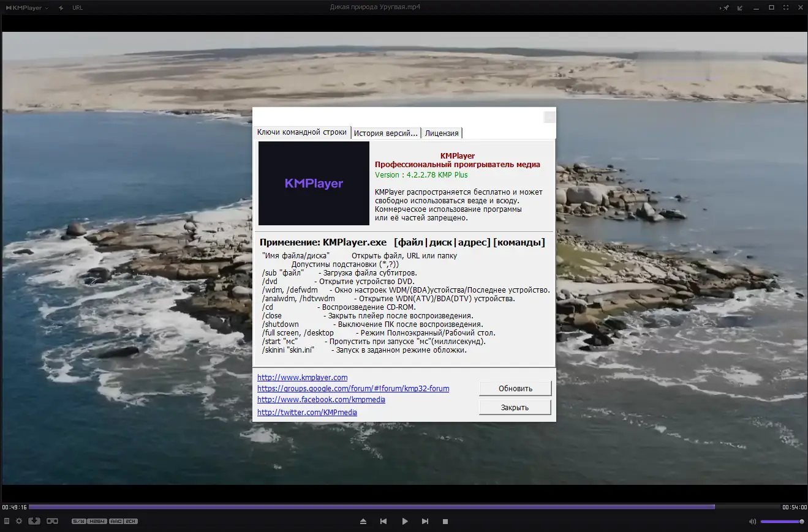
Task: Click the /close command line entry
Action: [368, 316]
